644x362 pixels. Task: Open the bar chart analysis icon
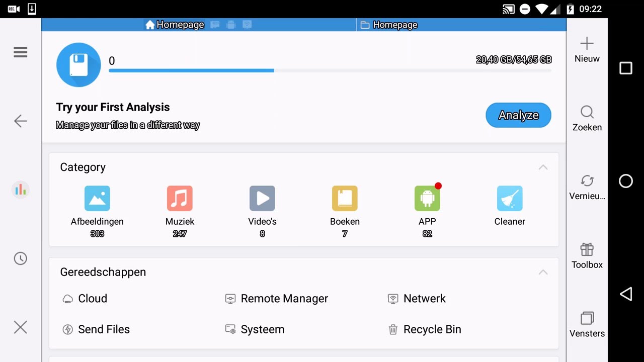tap(20, 190)
